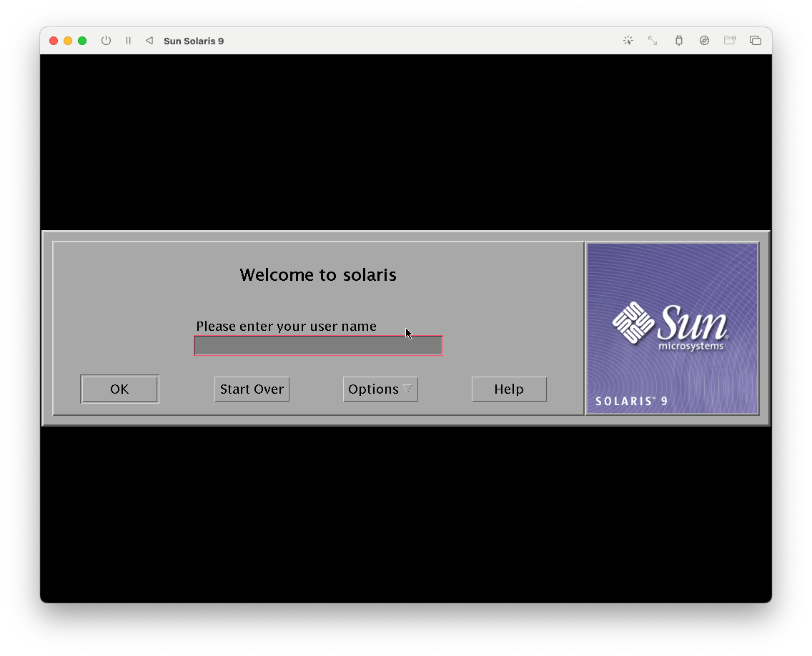Enter full screen with the green button
The height and width of the screenshot is (656, 812).
[x=82, y=41]
